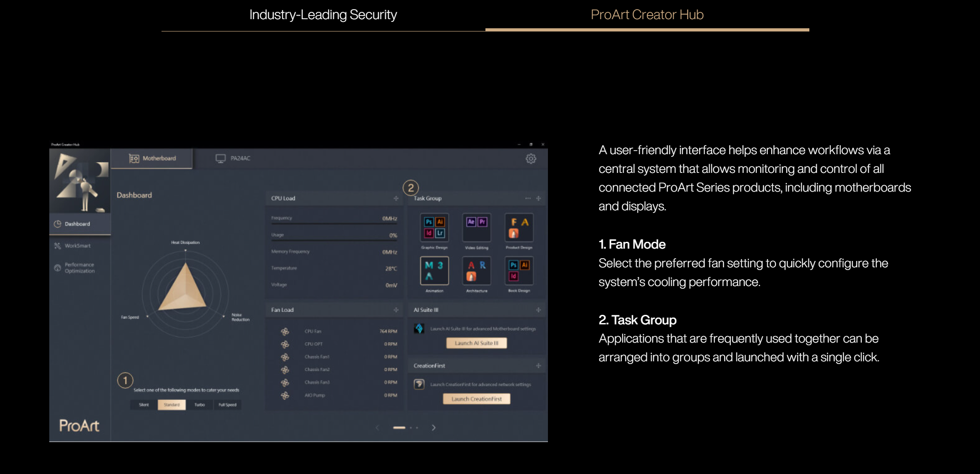Image resolution: width=980 pixels, height=474 pixels.
Task: Click the 'Heat Dissipation' chart label
Action: (185, 242)
